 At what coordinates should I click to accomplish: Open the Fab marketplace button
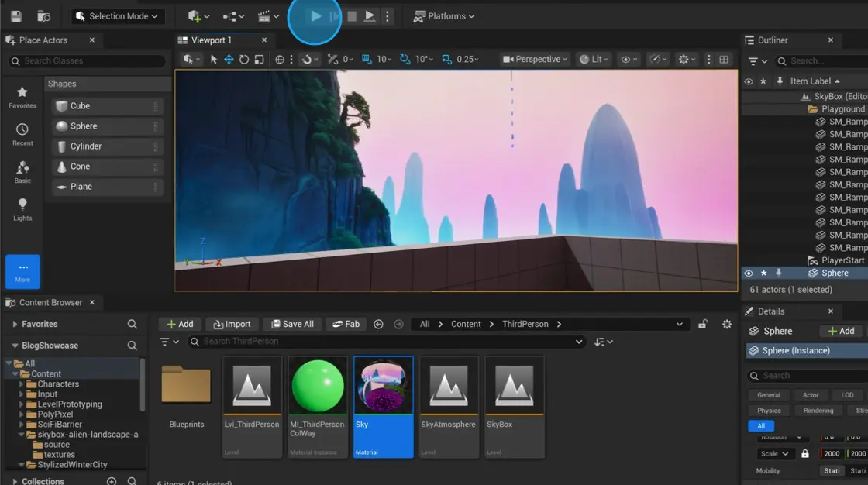[346, 324]
